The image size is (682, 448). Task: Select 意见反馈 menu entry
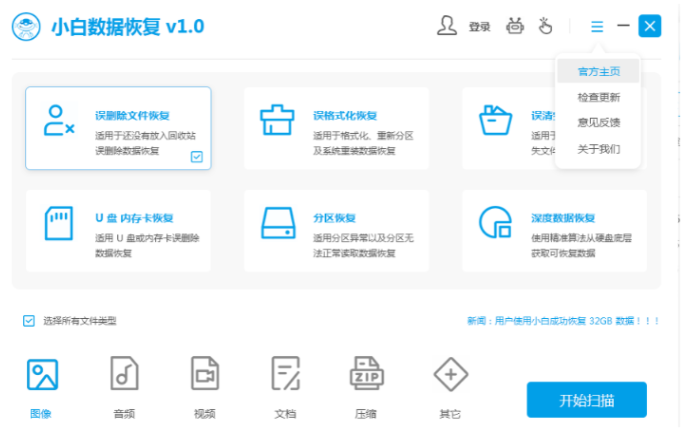(x=598, y=123)
